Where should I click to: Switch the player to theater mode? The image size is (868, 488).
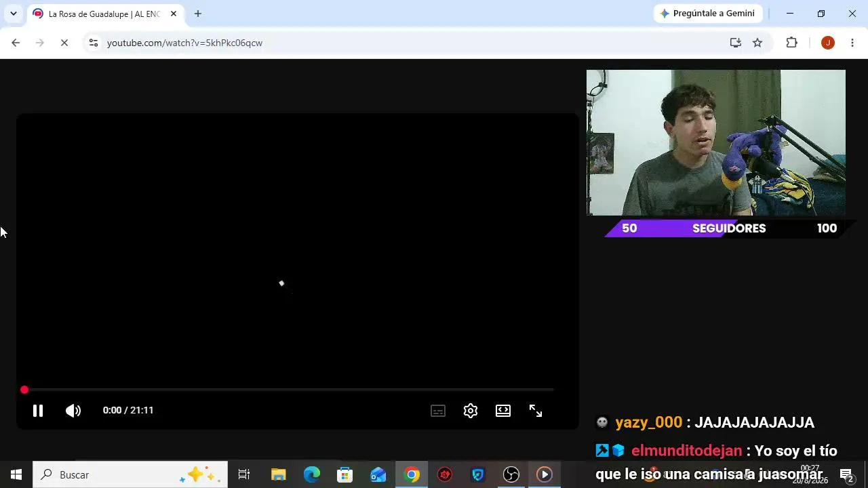[x=503, y=411]
